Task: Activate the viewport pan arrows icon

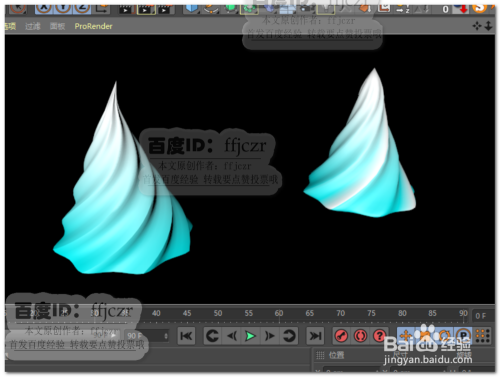Action: (477, 26)
